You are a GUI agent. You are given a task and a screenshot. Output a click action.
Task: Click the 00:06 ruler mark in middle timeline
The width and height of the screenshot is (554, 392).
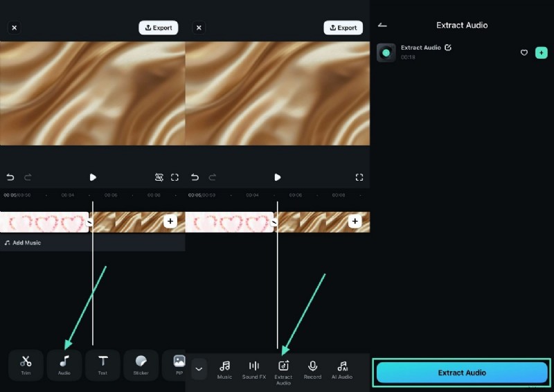coord(296,195)
